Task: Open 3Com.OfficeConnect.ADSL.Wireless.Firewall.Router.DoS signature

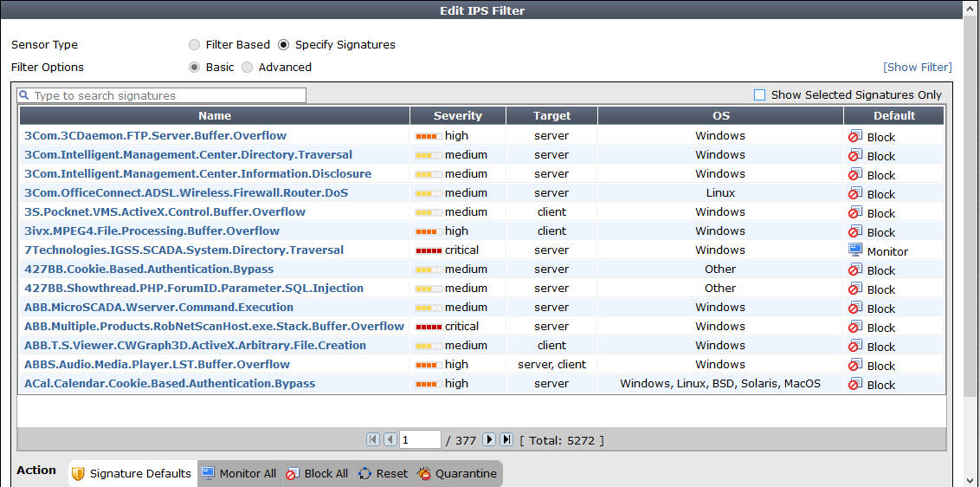Action: coord(186,192)
